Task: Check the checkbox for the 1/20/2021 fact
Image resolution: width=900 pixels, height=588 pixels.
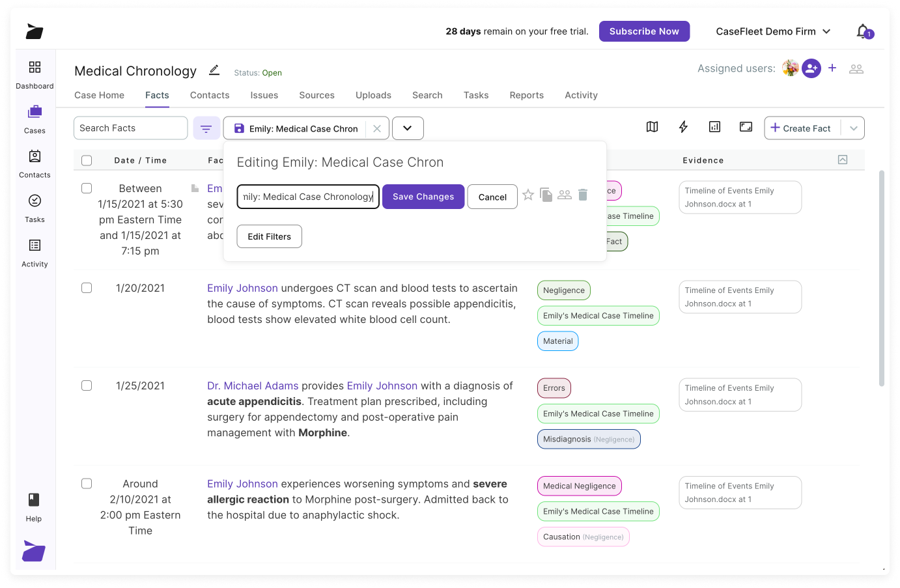Action: point(87,287)
